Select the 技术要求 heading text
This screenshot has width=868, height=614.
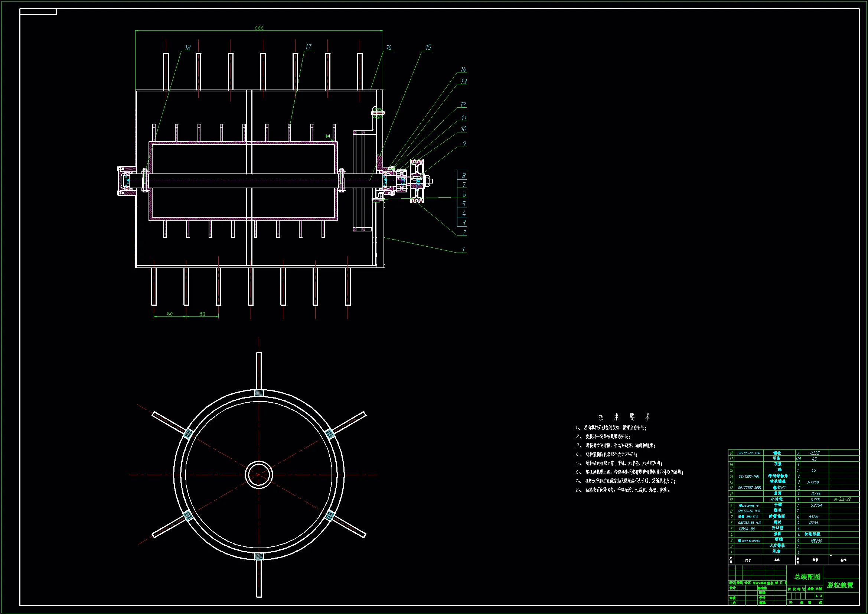[x=624, y=417]
